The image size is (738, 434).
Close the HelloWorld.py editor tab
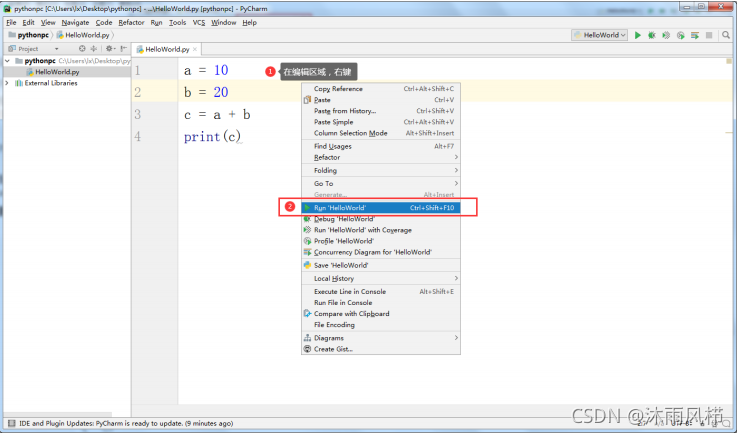[x=195, y=49]
